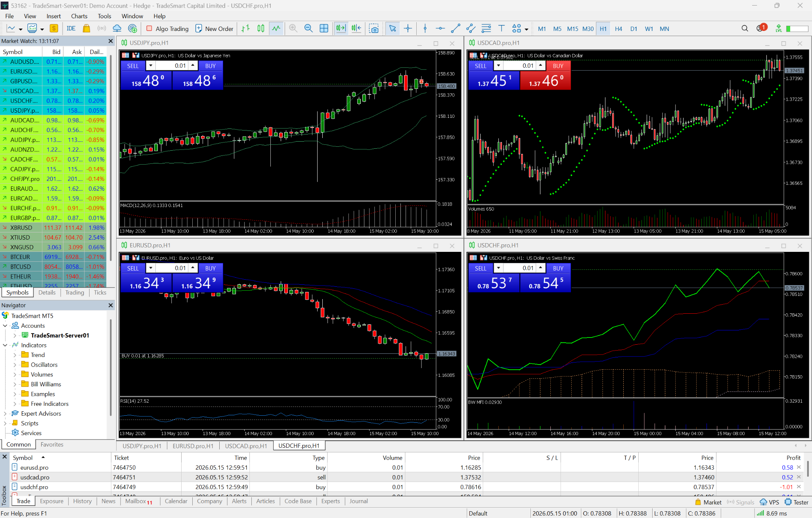
Task: Switch chart to bar chart type
Action: coord(246,29)
